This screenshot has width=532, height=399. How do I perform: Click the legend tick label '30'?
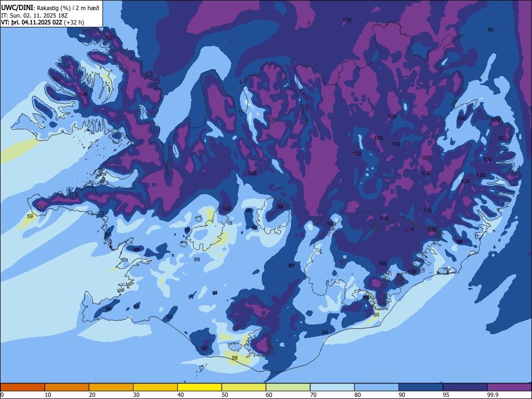[x=136, y=395]
